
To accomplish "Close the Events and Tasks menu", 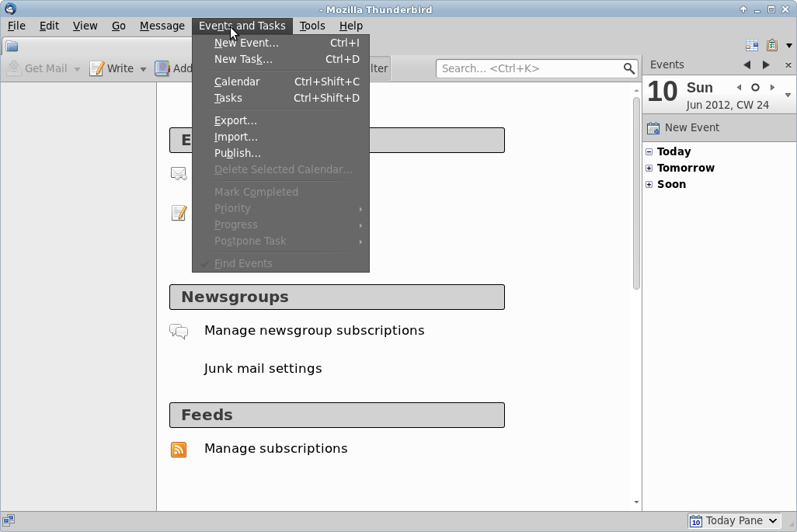I will coord(242,26).
